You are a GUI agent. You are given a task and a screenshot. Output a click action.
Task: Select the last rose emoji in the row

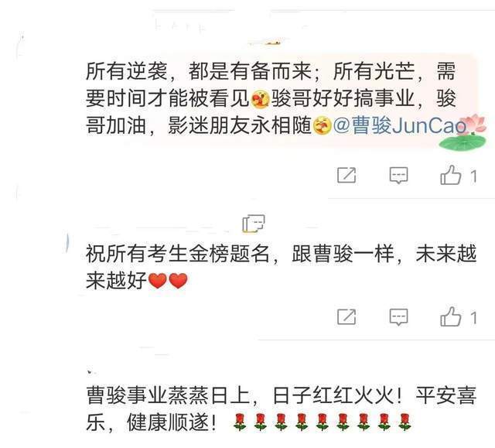pyautogui.click(x=405, y=422)
